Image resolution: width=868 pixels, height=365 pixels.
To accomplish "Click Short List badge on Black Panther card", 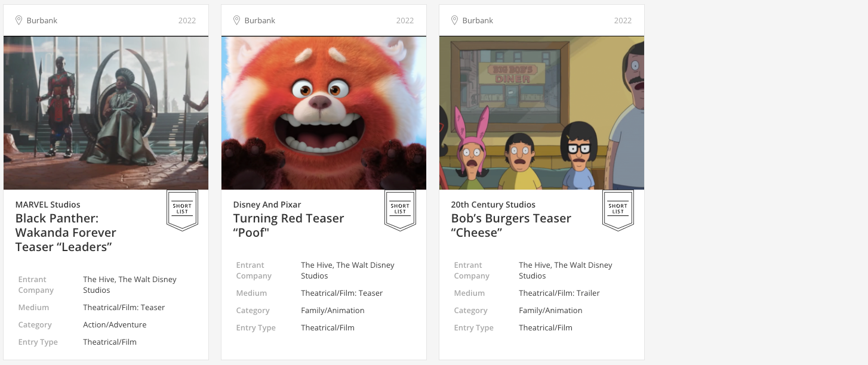I will [182, 210].
